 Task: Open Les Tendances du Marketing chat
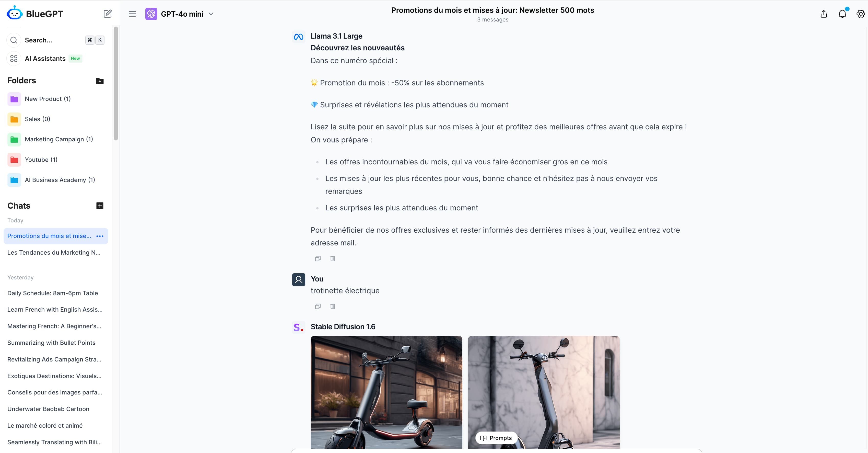(x=56, y=252)
